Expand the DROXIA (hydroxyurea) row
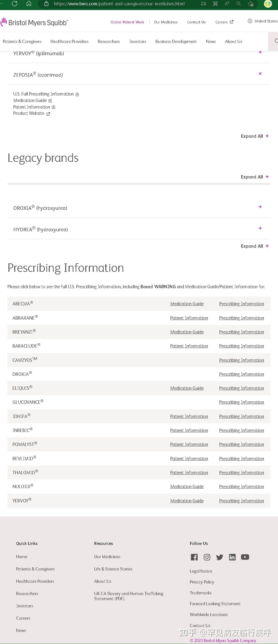 260,207
